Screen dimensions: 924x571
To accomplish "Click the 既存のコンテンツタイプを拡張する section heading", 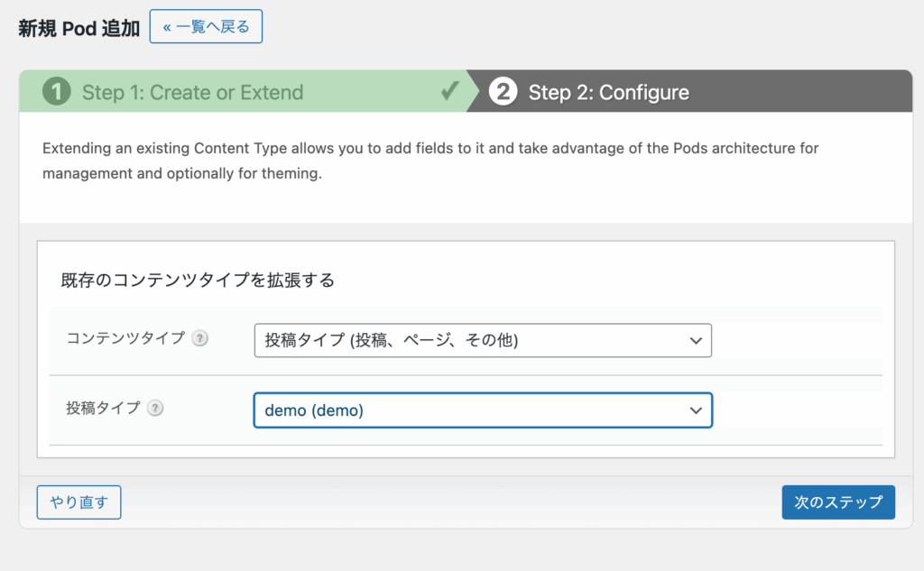I will pyautogui.click(x=198, y=281).
